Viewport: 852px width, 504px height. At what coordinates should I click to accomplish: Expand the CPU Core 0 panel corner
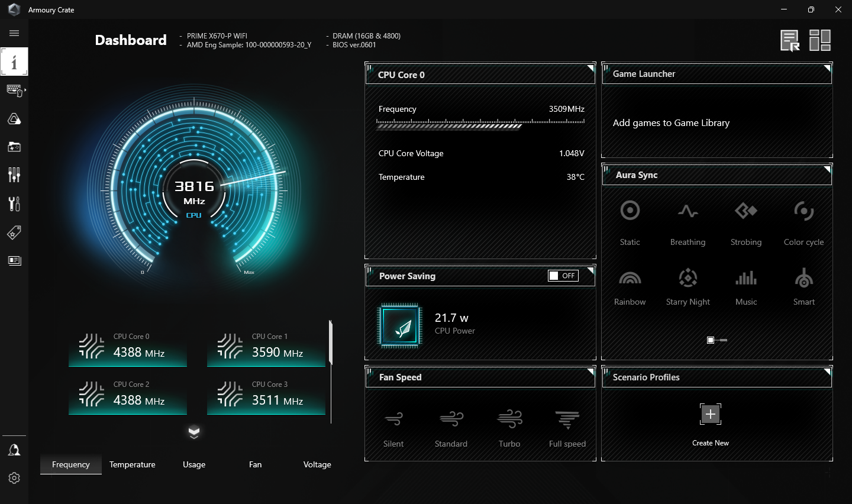click(590, 69)
